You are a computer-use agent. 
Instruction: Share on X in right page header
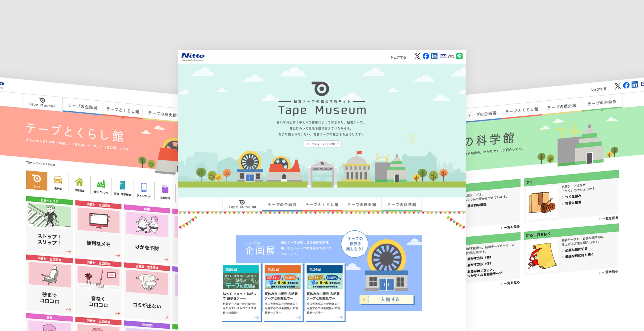coord(618,86)
